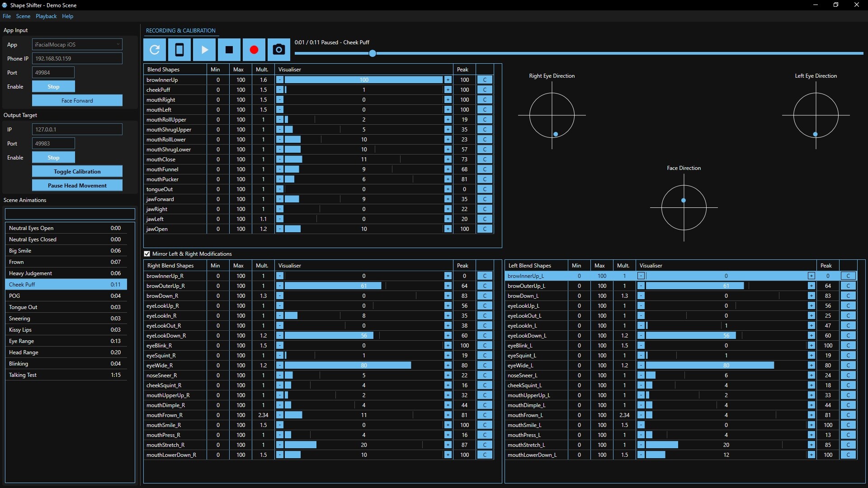This screenshot has width=868, height=488.
Task: Start recording with the red record icon
Action: tap(254, 50)
